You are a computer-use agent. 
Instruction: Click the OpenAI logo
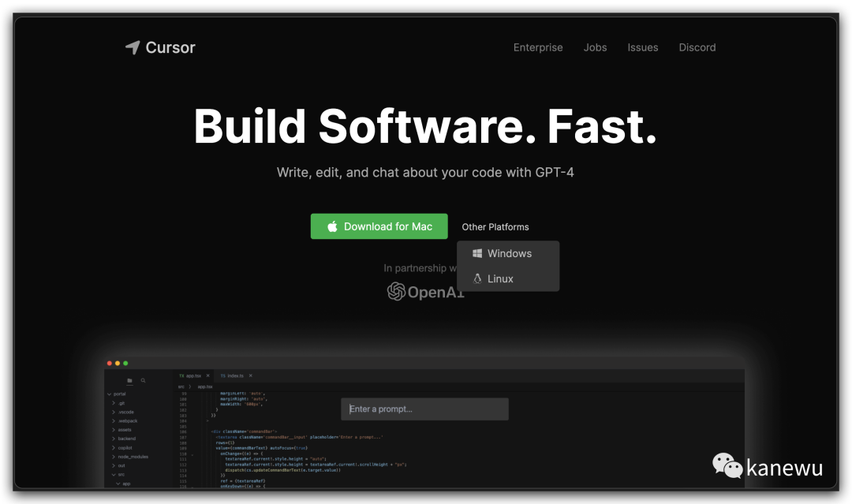click(x=425, y=292)
